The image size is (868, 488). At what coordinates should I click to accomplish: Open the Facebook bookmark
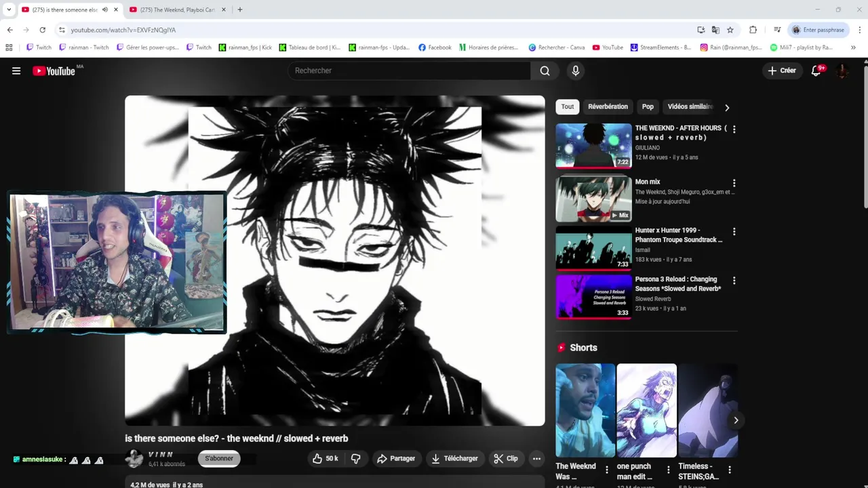435,47
